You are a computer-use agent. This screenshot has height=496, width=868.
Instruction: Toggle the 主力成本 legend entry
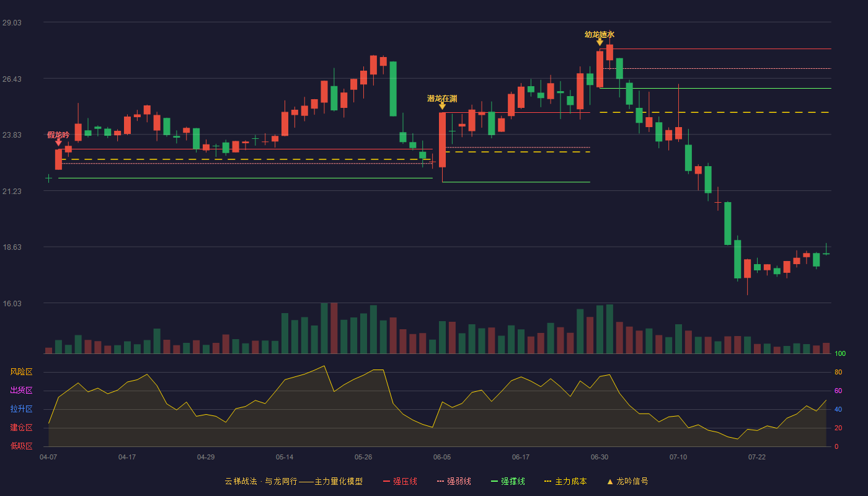pyautogui.click(x=565, y=481)
